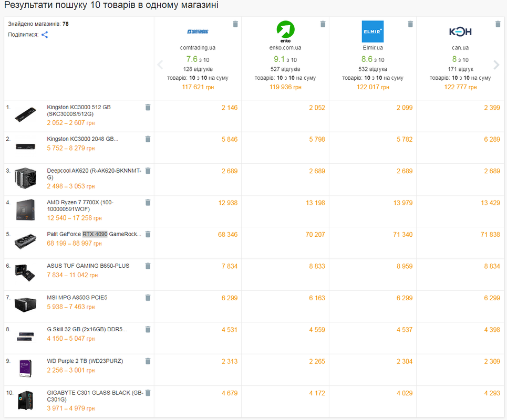Delete Kingston KC3000 512 GB row
The height and width of the screenshot is (420, 507).
point(148,107)
